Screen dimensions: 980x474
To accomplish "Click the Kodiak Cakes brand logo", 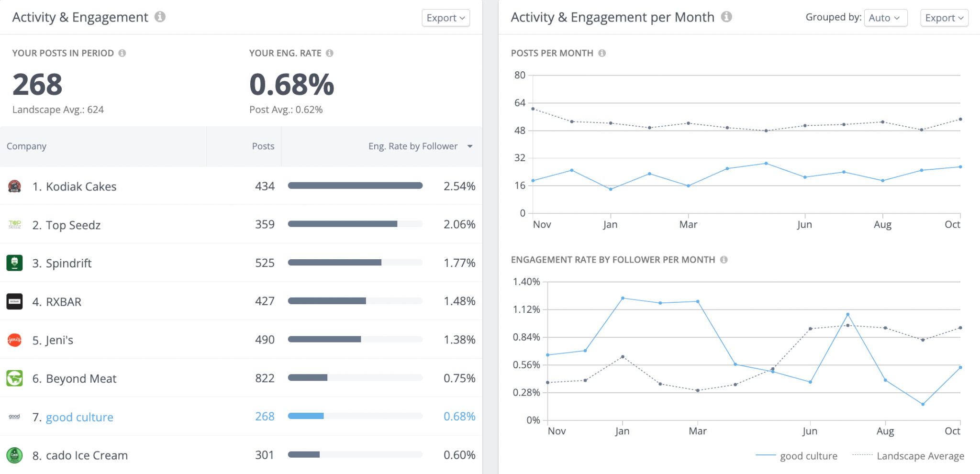I will point(14,186).
